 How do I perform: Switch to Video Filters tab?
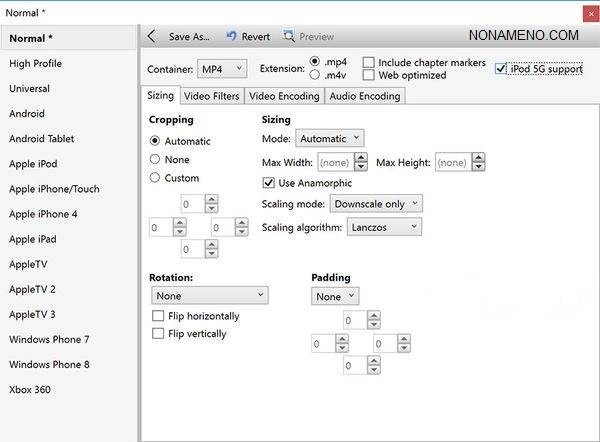(x=211, y=96)
